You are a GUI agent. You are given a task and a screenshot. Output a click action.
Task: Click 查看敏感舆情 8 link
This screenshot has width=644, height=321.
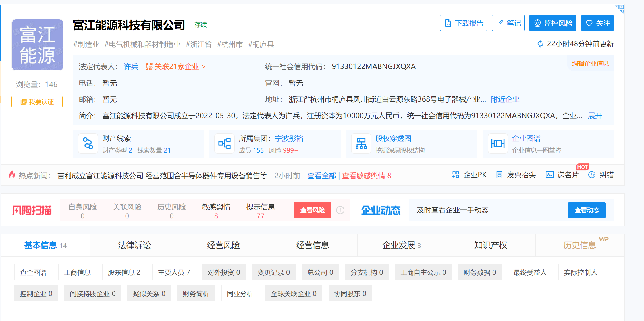point(367,176)
